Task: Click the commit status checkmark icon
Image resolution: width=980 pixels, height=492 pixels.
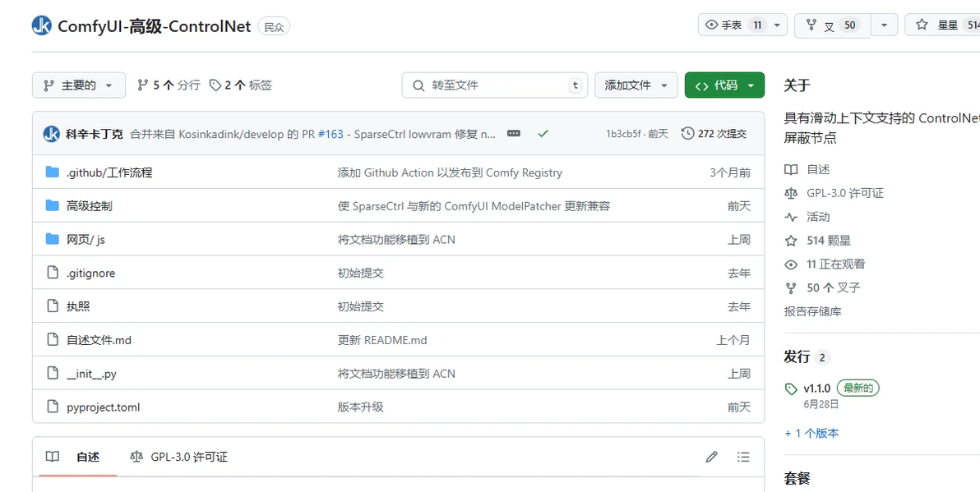Action: point(543,133)
